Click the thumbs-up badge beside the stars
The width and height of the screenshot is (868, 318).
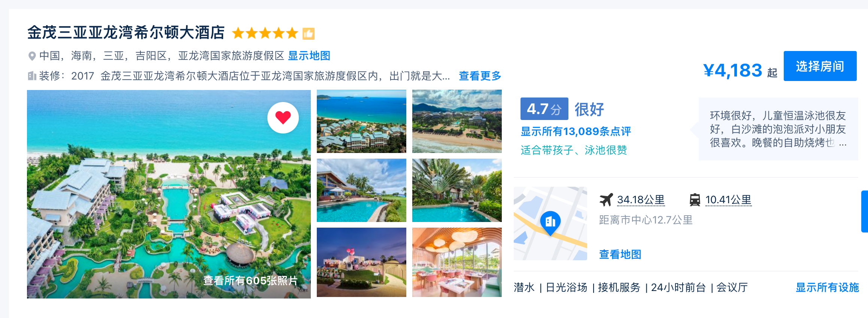point(309,33)
